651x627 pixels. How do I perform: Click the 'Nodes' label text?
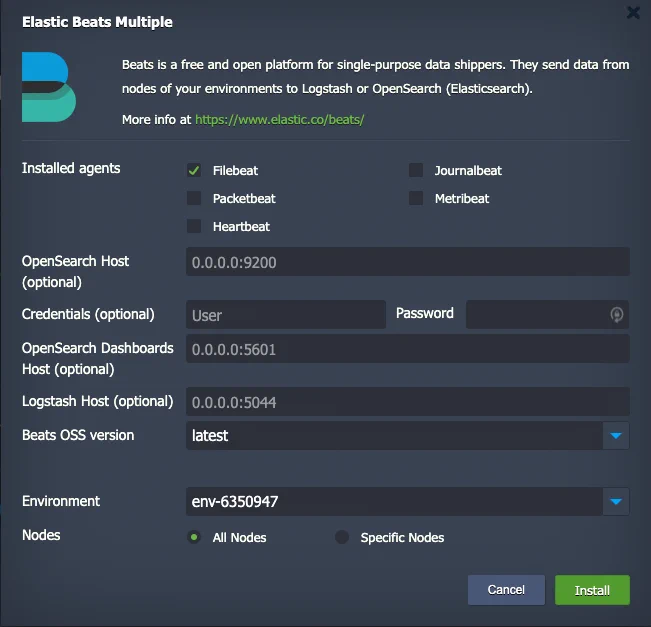[x=41, y=535]
